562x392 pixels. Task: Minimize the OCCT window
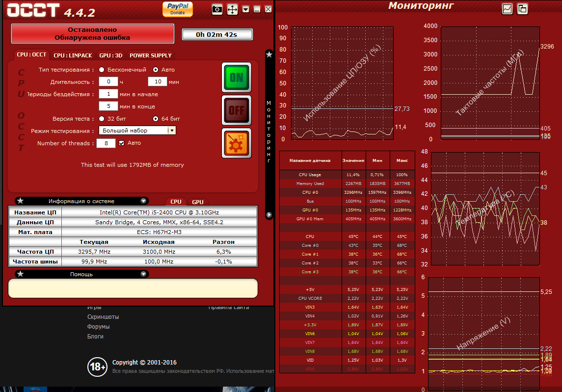[257, 9]
